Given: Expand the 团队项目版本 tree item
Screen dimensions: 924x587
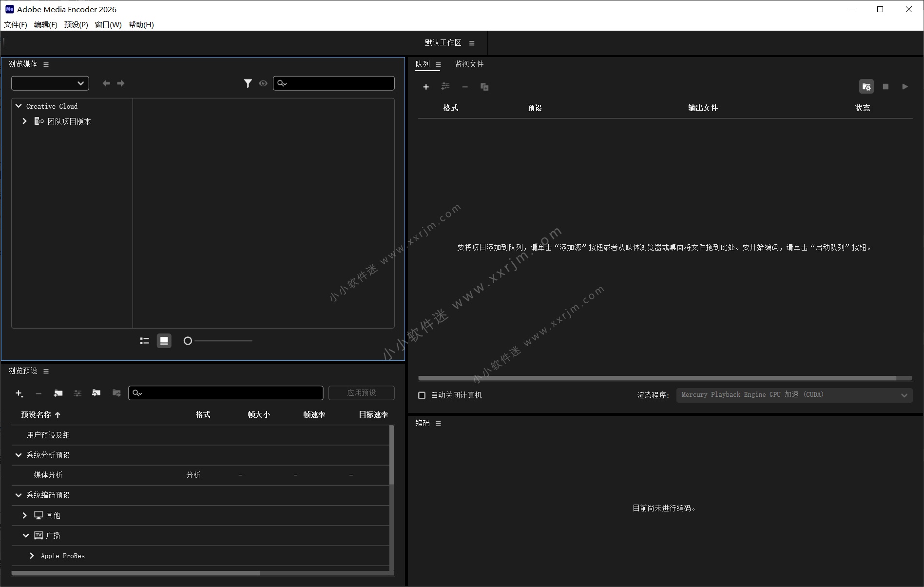Looking at the screenshot, I should pyautogui.click(x=24, y=121).
